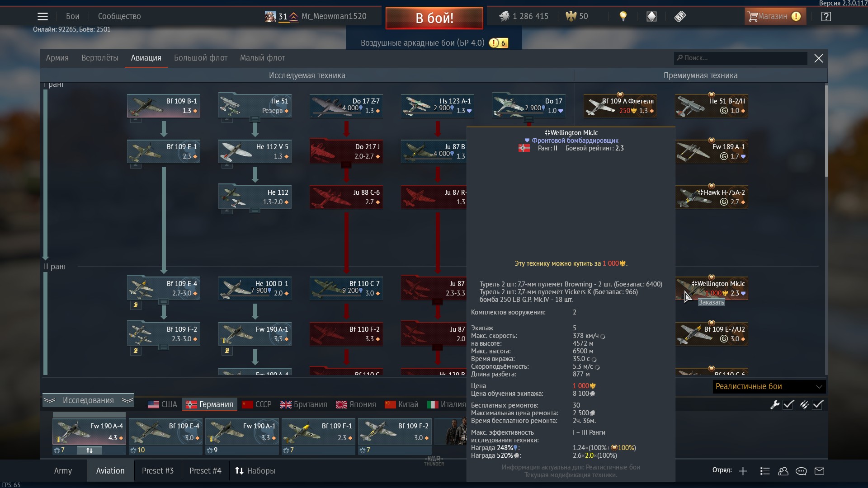This screenshot has height=488, width=868.
Task: Select the Италия nation tab
Action: (447, 404)
